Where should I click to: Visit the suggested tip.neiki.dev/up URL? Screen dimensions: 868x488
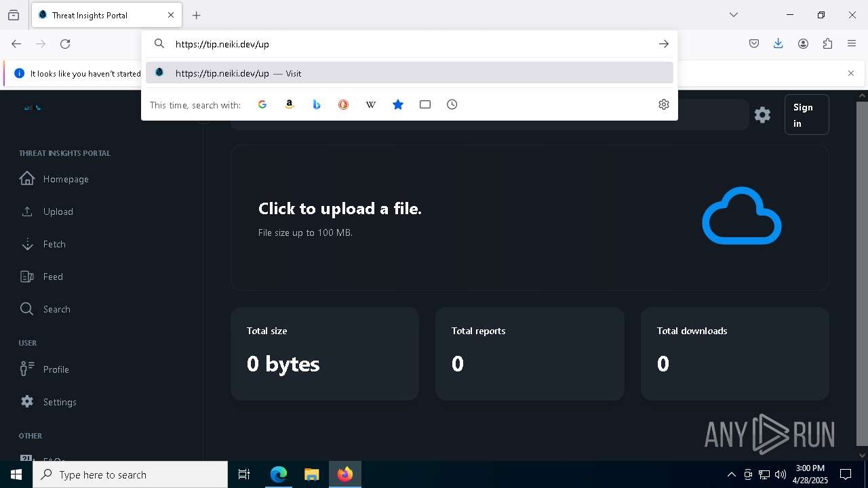(x=410, y=73)
